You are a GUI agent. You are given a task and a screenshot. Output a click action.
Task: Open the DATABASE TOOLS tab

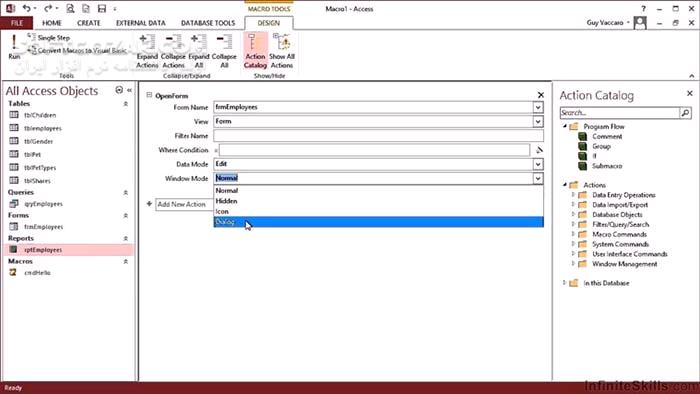(208, 23)
